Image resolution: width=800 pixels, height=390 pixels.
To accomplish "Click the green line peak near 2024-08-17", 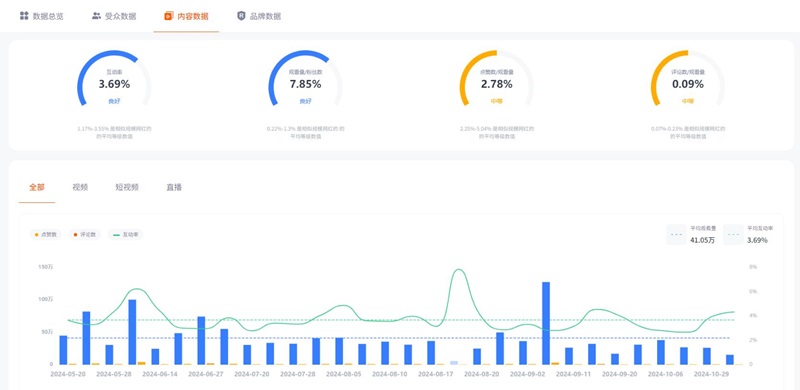I will pyautogui.click(x=458, y=270).
